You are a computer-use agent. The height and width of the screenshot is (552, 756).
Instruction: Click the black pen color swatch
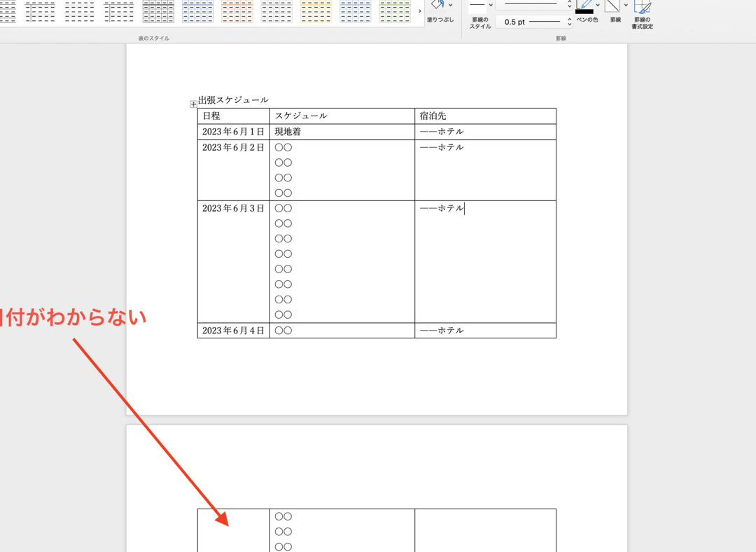pos(584,11)
